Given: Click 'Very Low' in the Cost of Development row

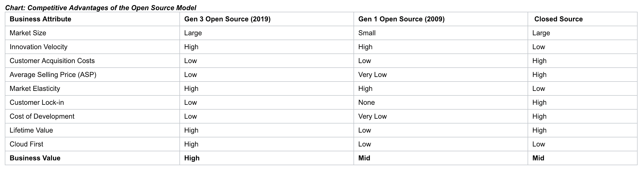Looking at the screenshot, I should point(372,116).
